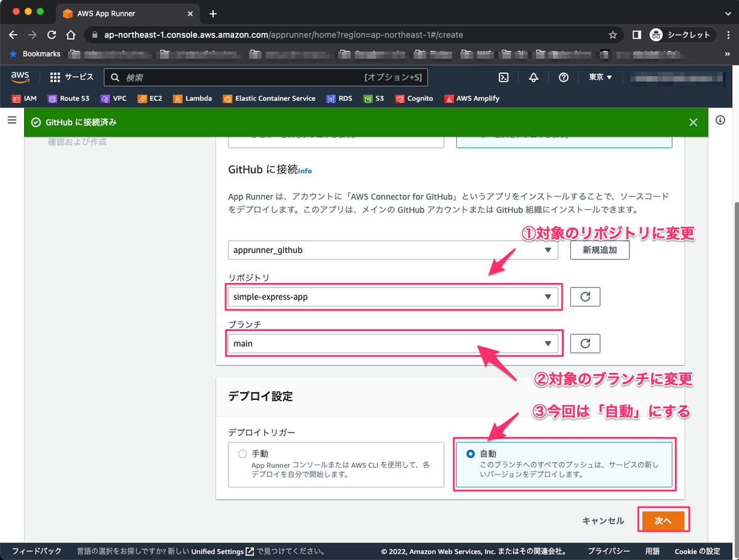Open the Cognito shortcut

pos(414,98)
